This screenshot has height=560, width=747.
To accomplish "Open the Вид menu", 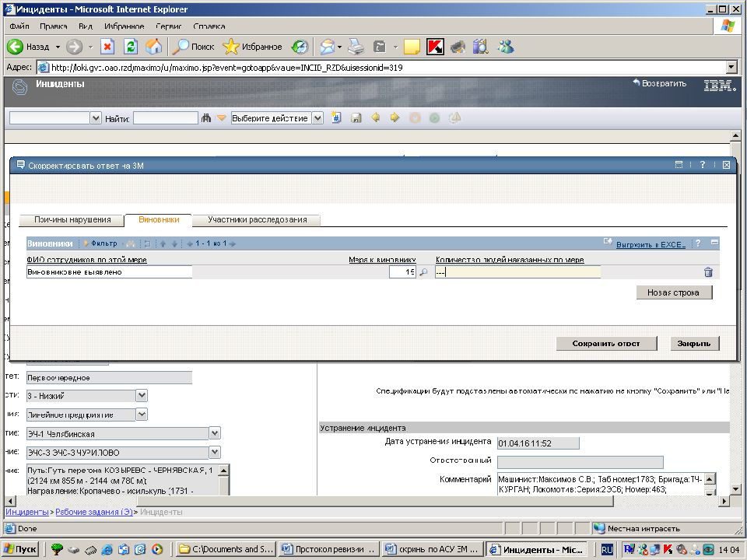I will [86, 26].
